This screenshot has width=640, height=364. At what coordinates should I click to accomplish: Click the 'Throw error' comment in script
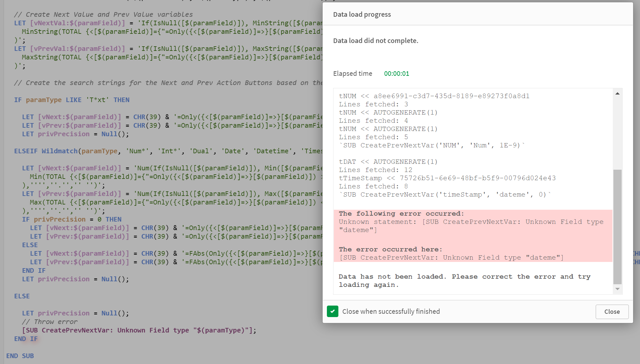pos(50,322)
